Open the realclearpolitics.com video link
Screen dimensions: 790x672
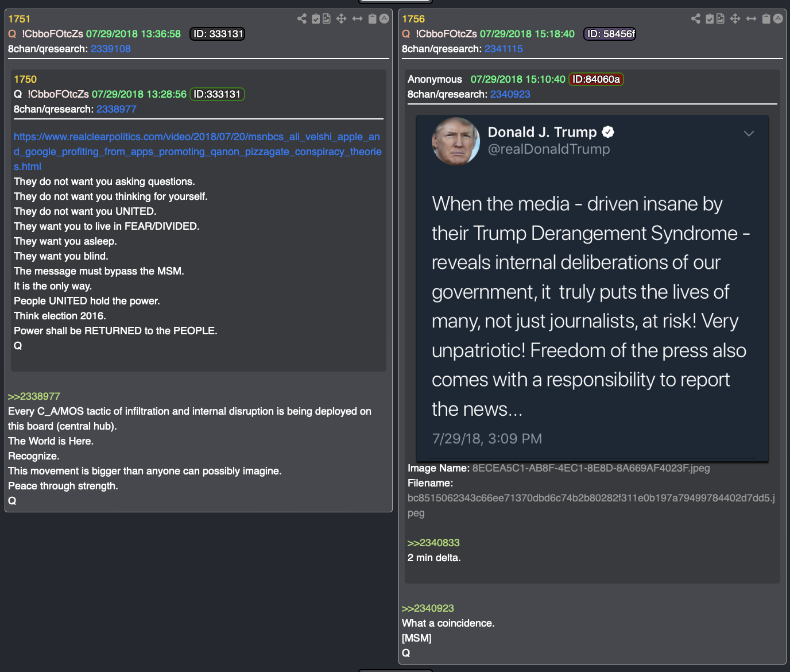point(197,152)
